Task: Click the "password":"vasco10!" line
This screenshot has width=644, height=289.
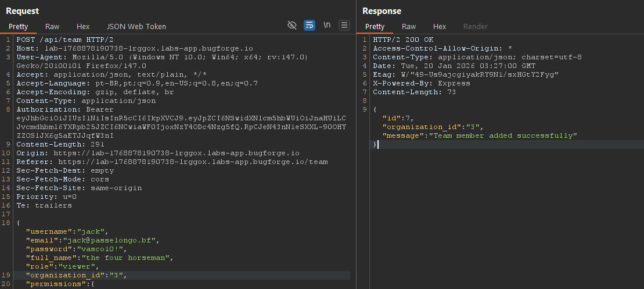Action: (x=77, y=249)
